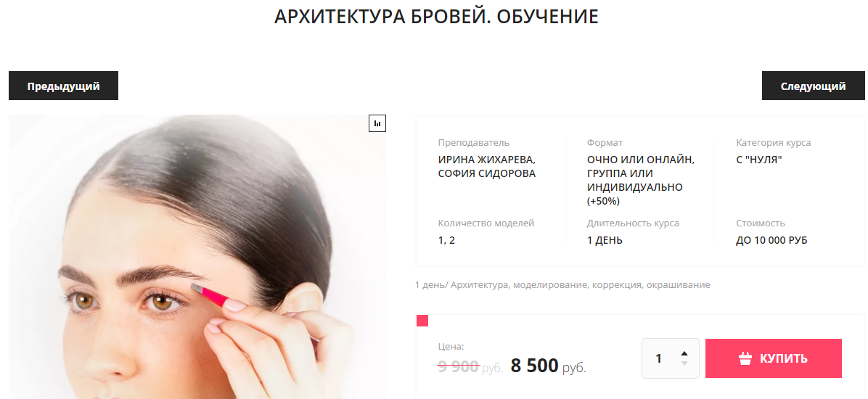The height and width of the screenshot is (399, 868).
Task: Click the compare chart icon on photo
Action: click(377, 123)
